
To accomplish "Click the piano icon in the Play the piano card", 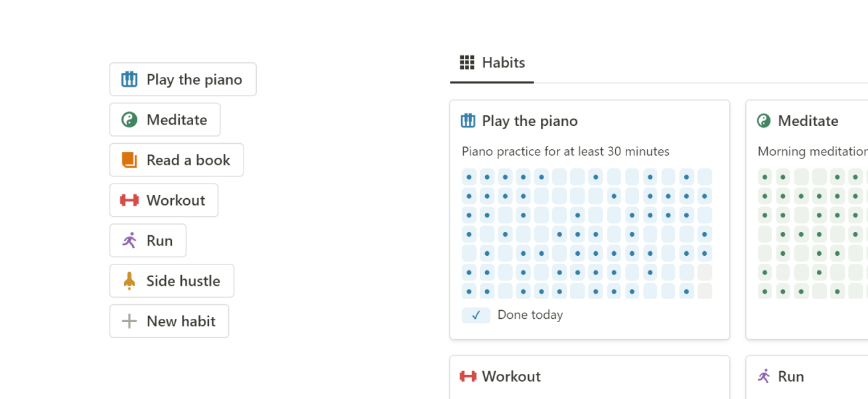I will pos(468,121).
